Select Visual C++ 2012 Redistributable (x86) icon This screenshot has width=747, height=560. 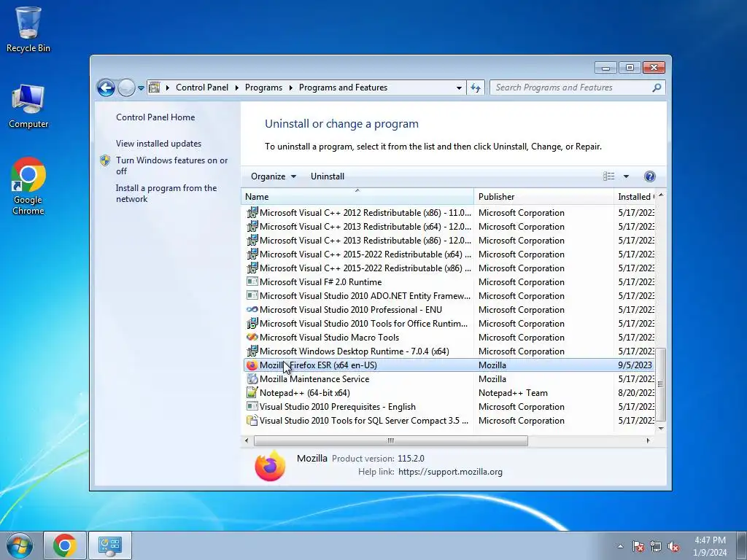pyautogui.click(x=252, y=212)
